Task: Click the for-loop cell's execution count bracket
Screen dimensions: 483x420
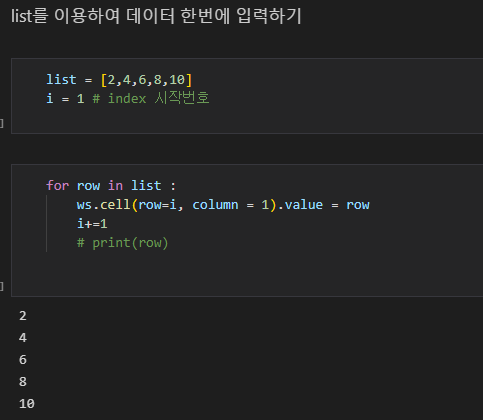Action: pos(2,286)
